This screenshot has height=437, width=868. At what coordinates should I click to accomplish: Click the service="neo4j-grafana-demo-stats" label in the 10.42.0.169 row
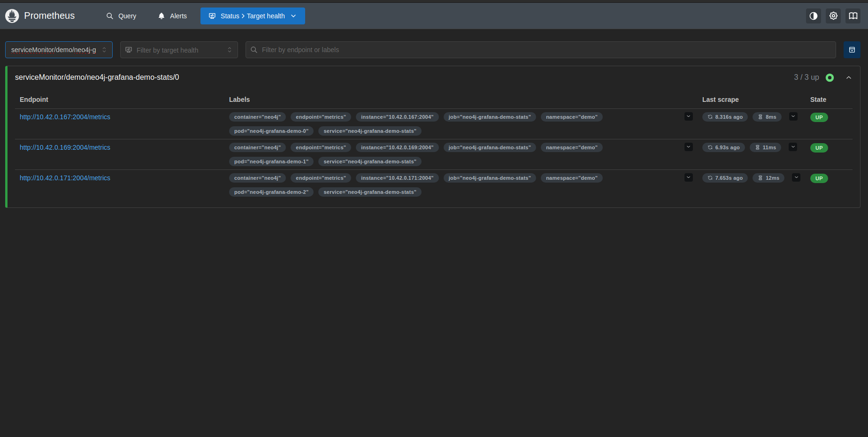coord(370,161)
